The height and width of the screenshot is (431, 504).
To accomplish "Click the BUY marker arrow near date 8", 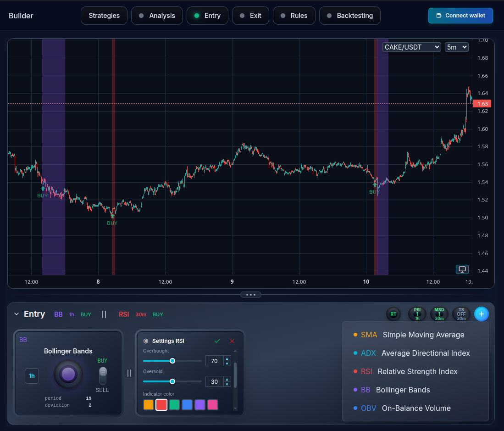I will click(112, 216).
